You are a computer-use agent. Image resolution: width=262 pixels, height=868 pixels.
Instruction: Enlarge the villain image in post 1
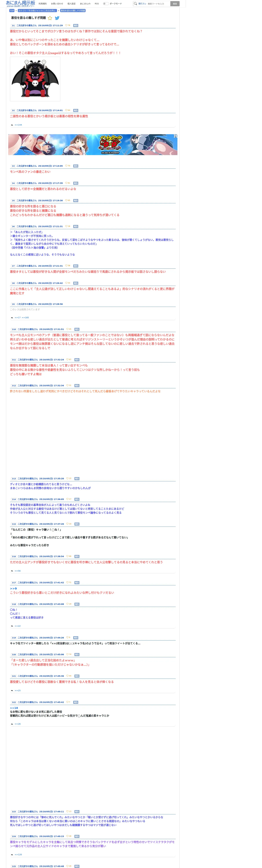click(35, 79)
